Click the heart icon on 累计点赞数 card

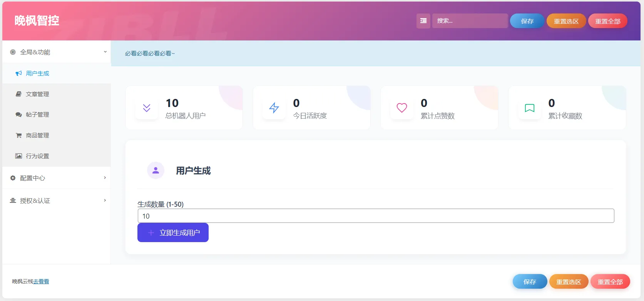402,108
